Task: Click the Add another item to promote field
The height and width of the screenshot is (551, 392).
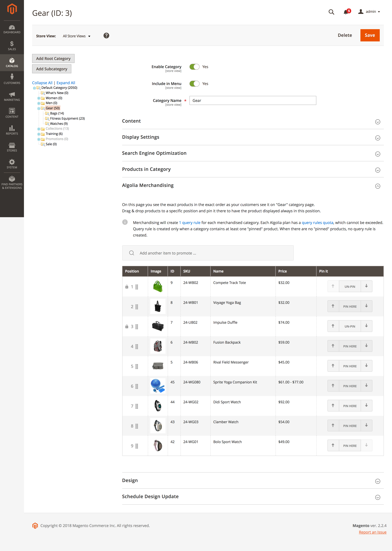Action: tap(208, 253)
